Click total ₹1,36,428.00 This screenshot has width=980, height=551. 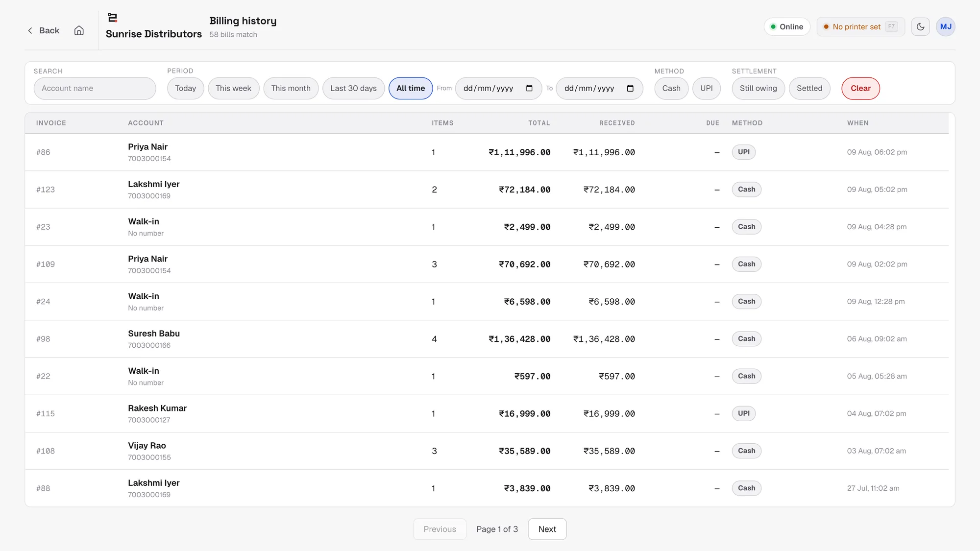(x=519, y=339)
